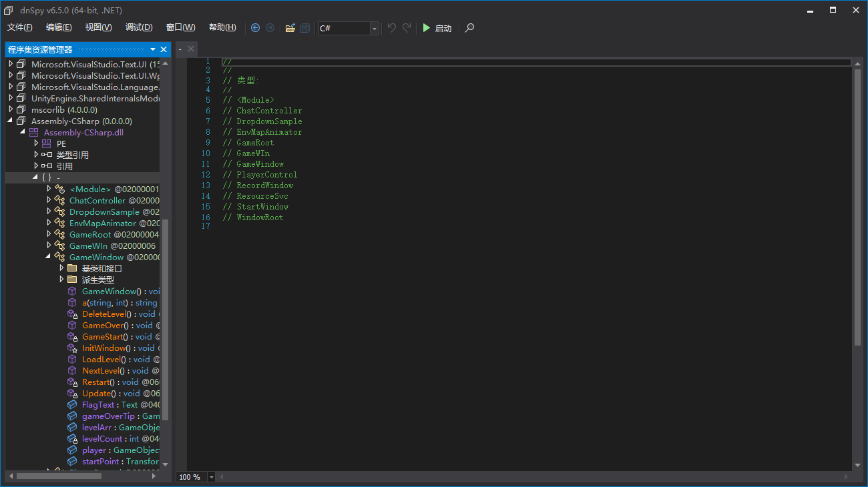868x487 pixels.
Task: Click the PE node icon
Action: (x=46, y=143)
